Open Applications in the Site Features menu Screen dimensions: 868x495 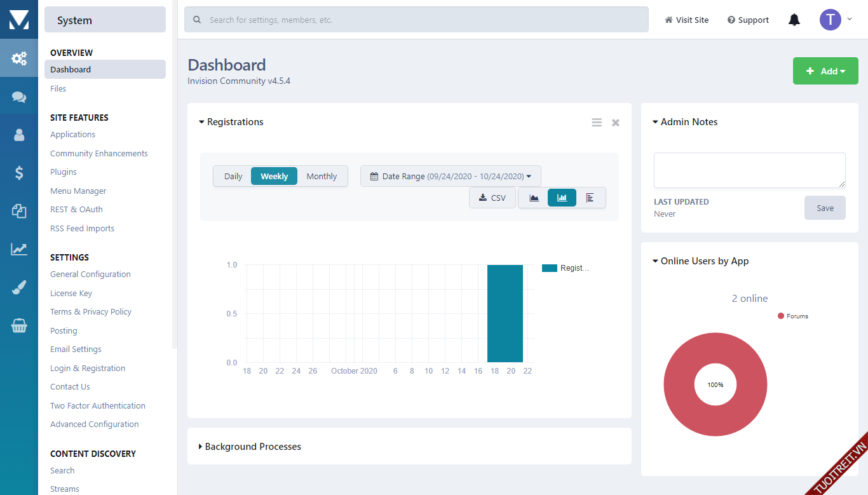tap(72, 135)
